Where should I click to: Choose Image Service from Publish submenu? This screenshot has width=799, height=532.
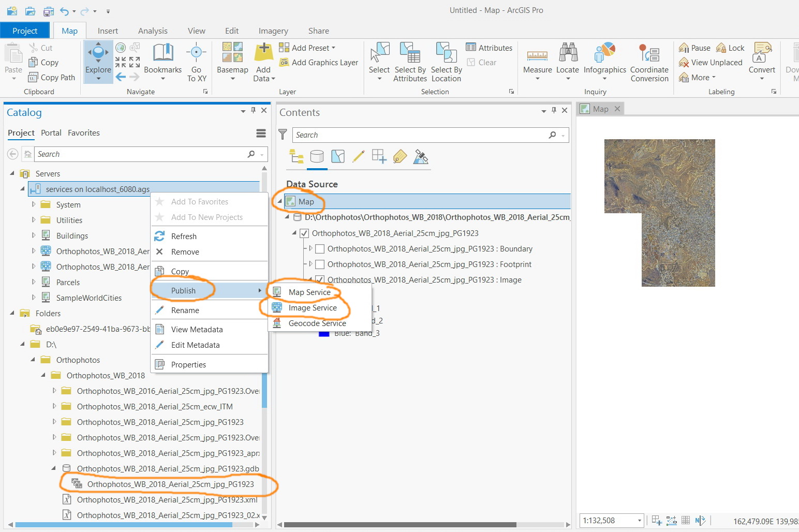point(313,308)
